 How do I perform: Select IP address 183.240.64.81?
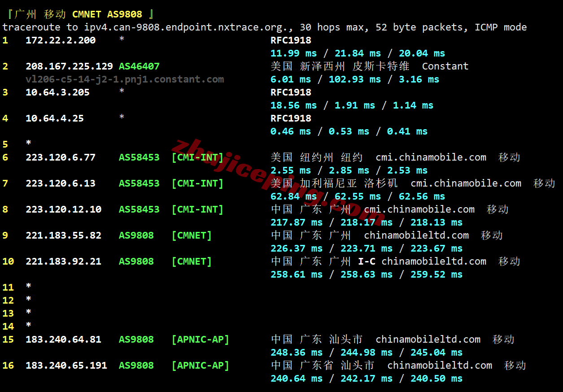coord(63,340)
